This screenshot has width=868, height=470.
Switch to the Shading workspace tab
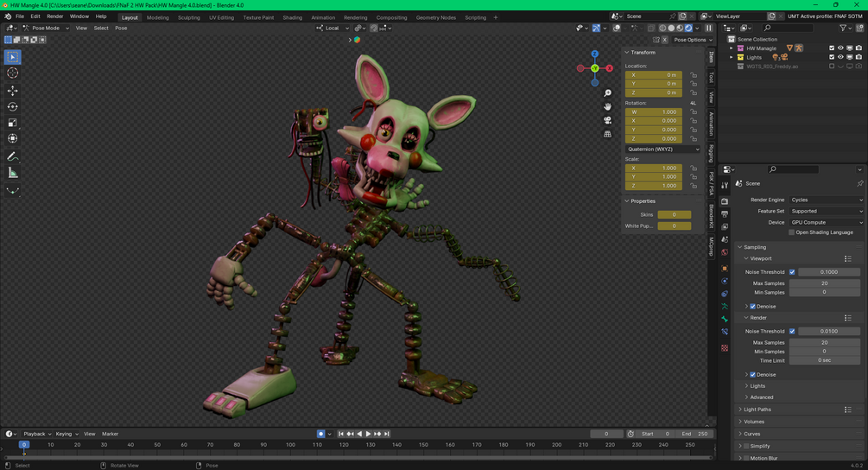[x=292, y=17]
